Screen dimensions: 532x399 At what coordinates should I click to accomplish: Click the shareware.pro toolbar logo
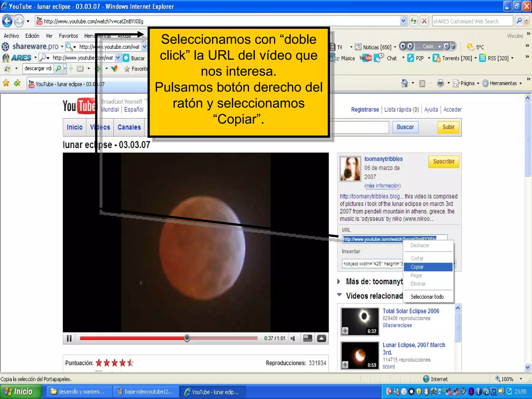pos(31,46)
